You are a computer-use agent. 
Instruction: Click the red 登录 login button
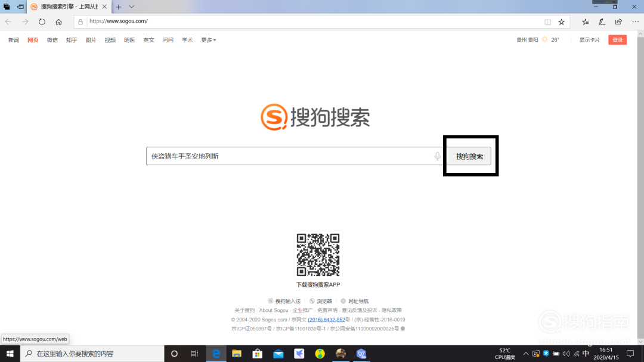617,40
